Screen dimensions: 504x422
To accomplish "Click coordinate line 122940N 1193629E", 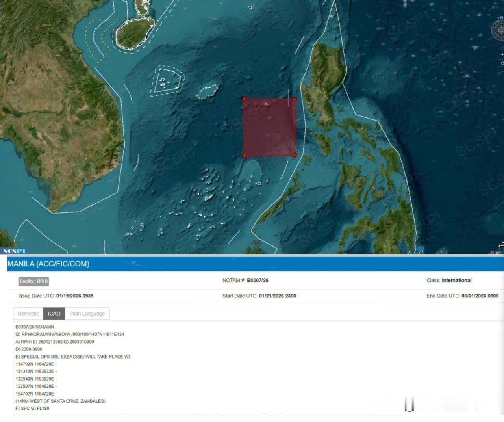I will pyautogui.click(x=36, y=379).
